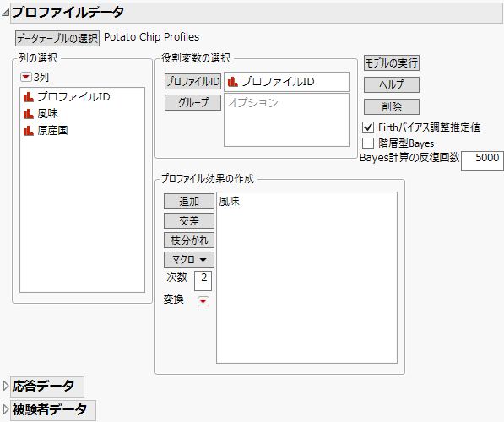This screenshot has height=422, width=504.
Task: Collapse the プロファイルデータ section triangle
Action: click(x=5, y=13)
